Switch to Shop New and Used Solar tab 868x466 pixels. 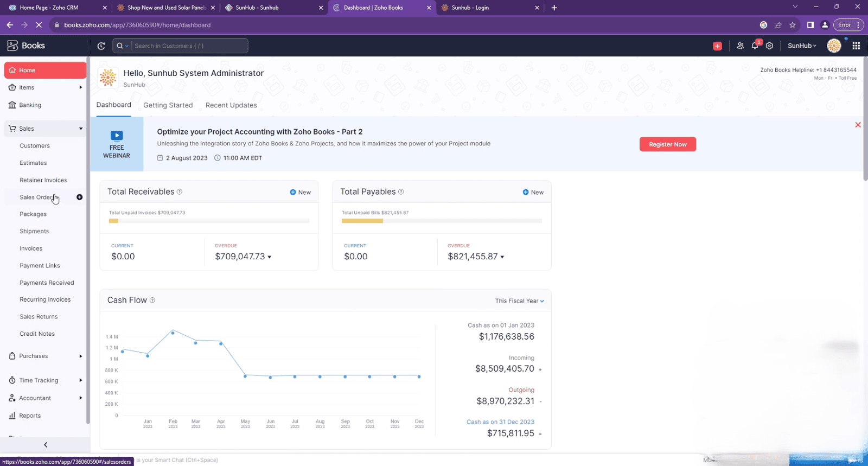click(x=165, y=8)
